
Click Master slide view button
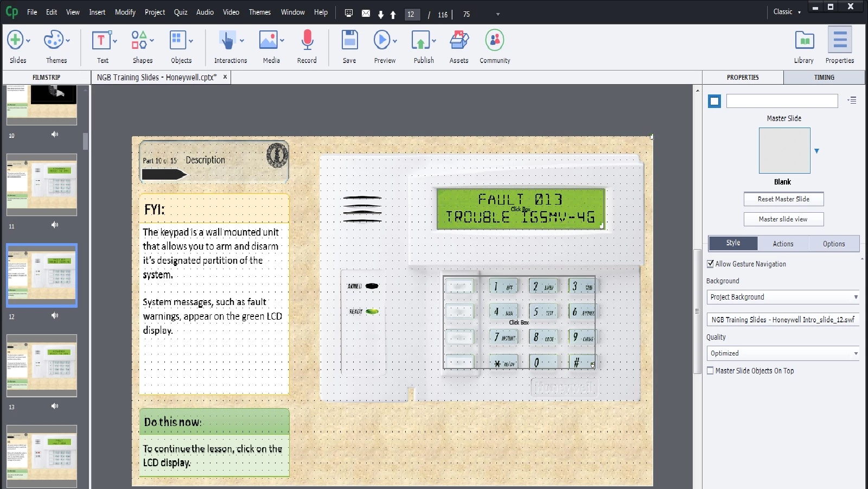(x=783, y=219)
